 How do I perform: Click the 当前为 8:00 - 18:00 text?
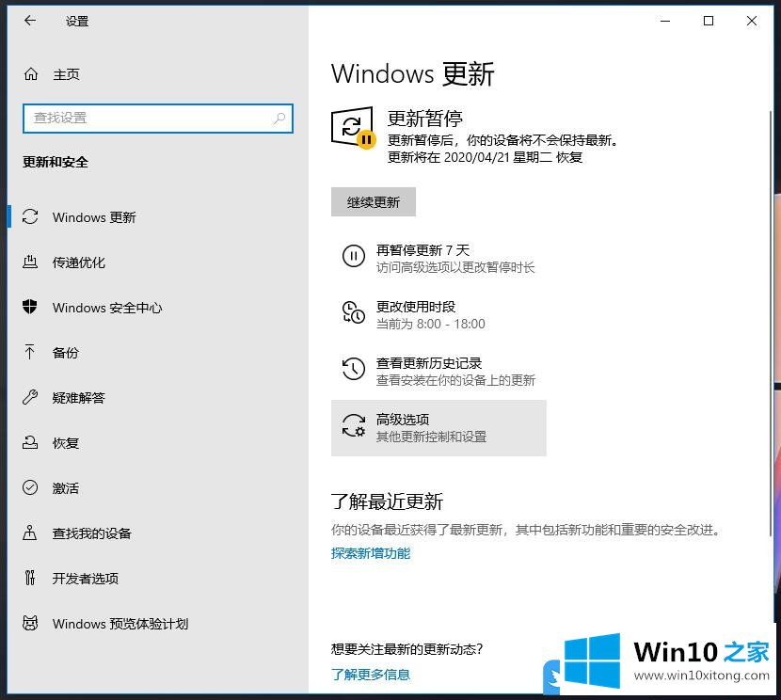430,324
